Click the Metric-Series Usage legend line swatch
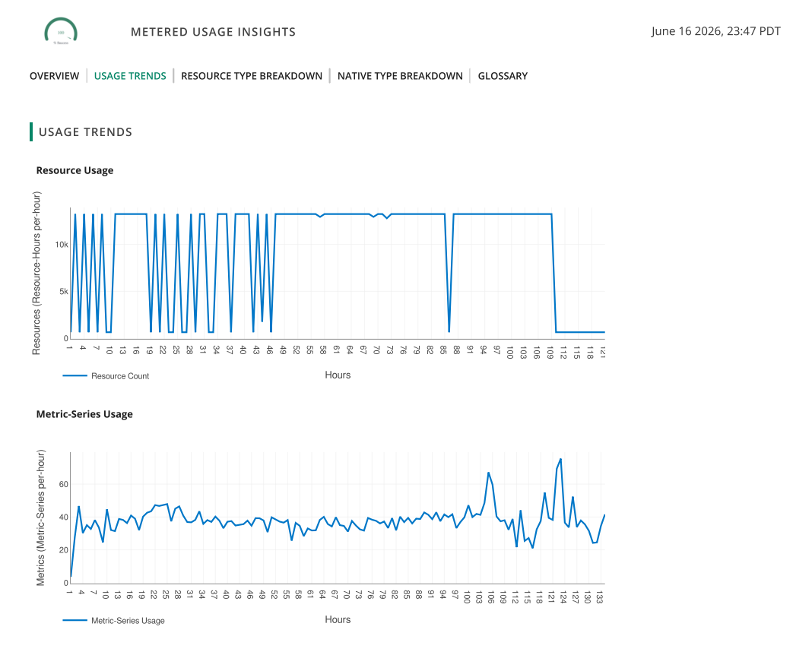The image size is (812, 652). (x=75, y=620)
